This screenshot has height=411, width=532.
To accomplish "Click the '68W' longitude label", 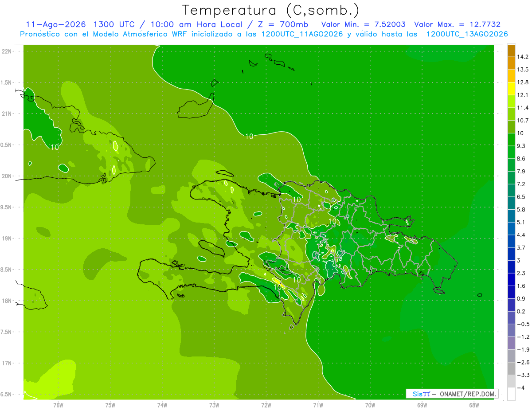I will pos(473,405).
